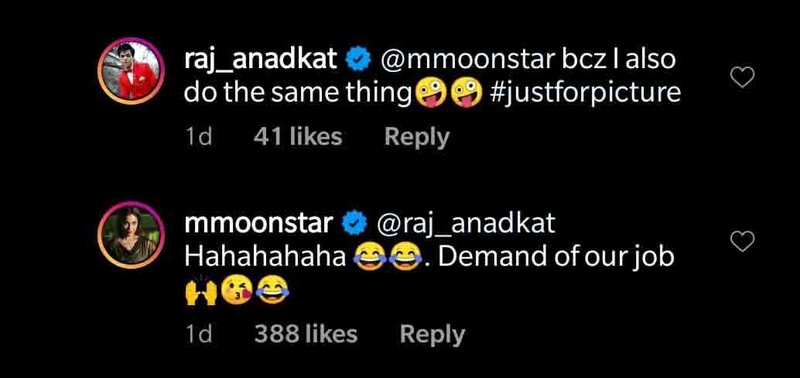Tap mmoonstar's verified badge
This screenshot has height=378, width=800.
(x=355, y=224)
